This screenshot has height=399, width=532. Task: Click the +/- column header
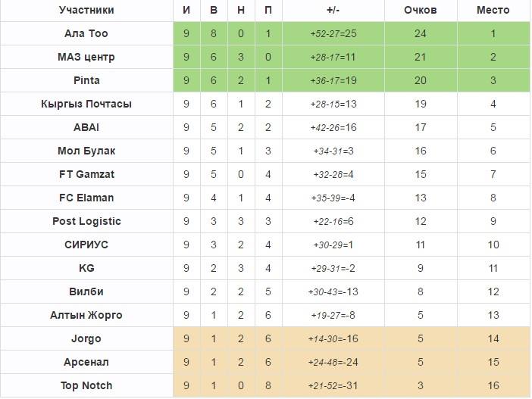(332, 11)
